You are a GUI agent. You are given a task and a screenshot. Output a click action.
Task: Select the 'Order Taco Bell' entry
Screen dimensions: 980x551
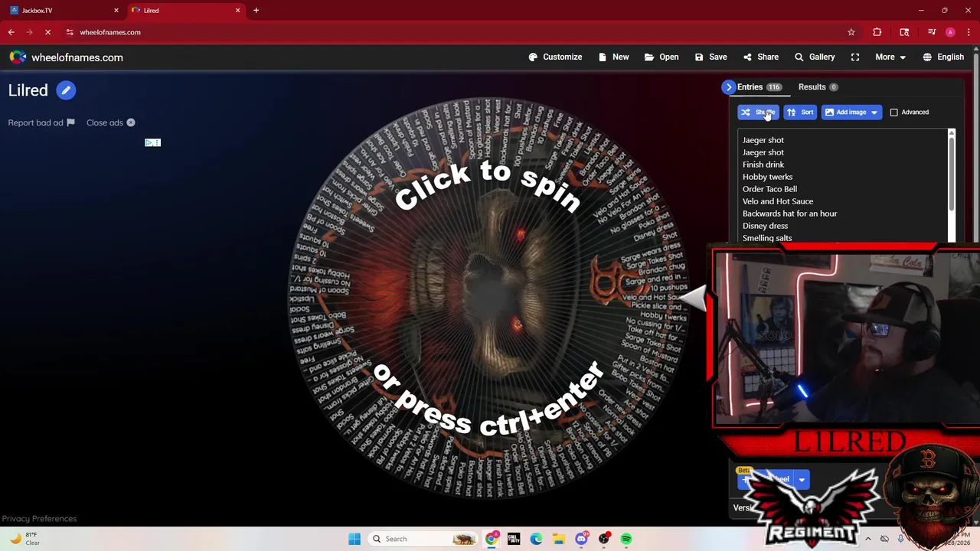[x=769, y=189]
